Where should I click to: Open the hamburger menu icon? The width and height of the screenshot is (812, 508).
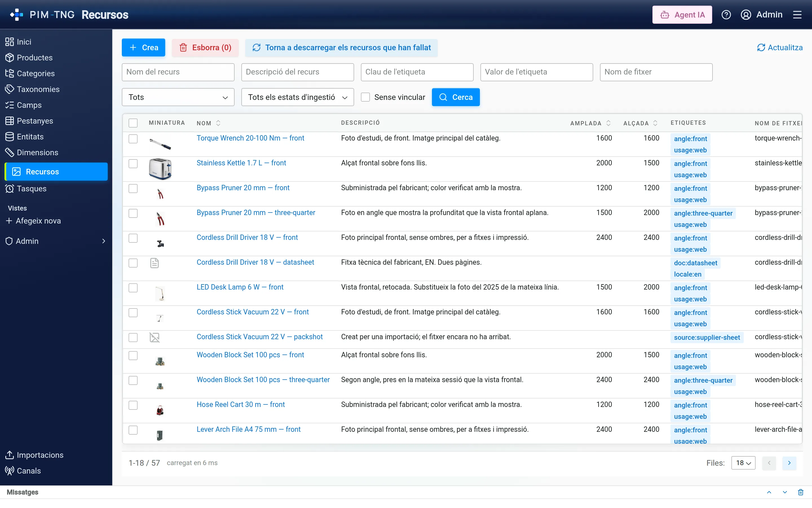797,15
